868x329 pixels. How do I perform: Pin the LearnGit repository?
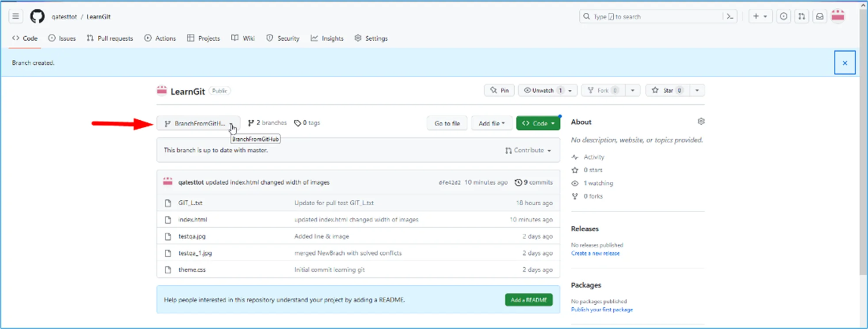coord(500,90)
